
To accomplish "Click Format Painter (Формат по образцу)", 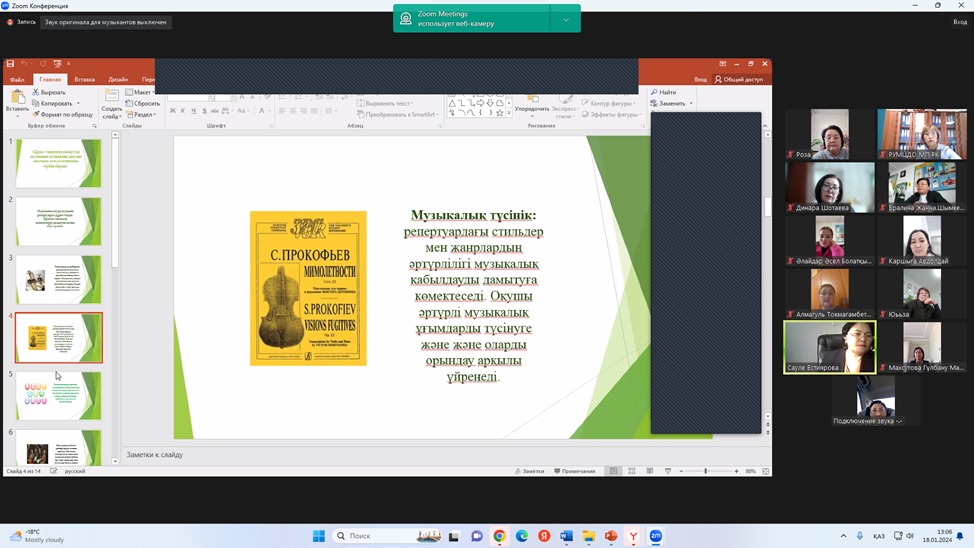I will (62, 114).
